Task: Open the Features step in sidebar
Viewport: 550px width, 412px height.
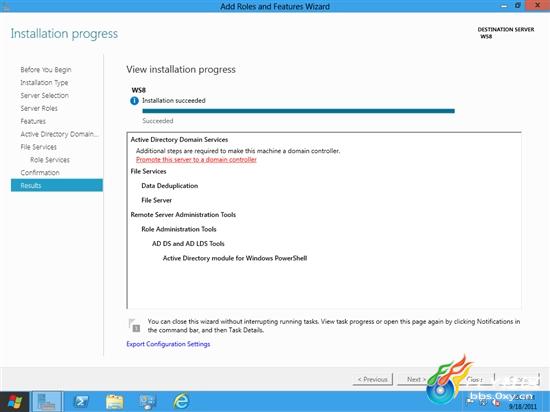Action: (33, 121)
